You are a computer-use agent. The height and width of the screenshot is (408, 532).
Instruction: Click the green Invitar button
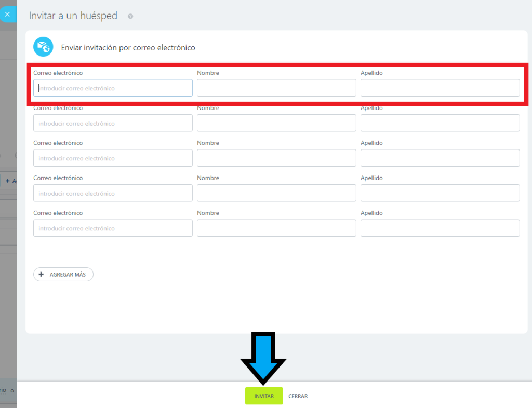tap(264, 396)
